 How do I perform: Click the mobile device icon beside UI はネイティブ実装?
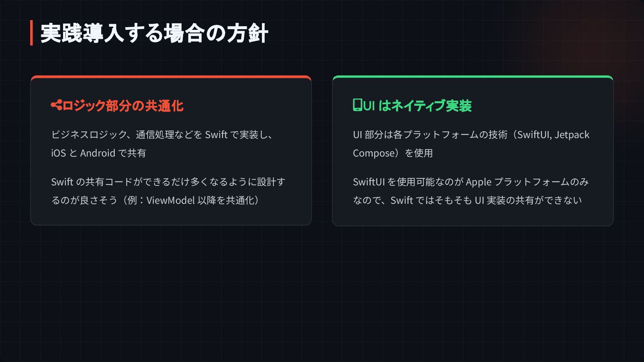(357, 105)
